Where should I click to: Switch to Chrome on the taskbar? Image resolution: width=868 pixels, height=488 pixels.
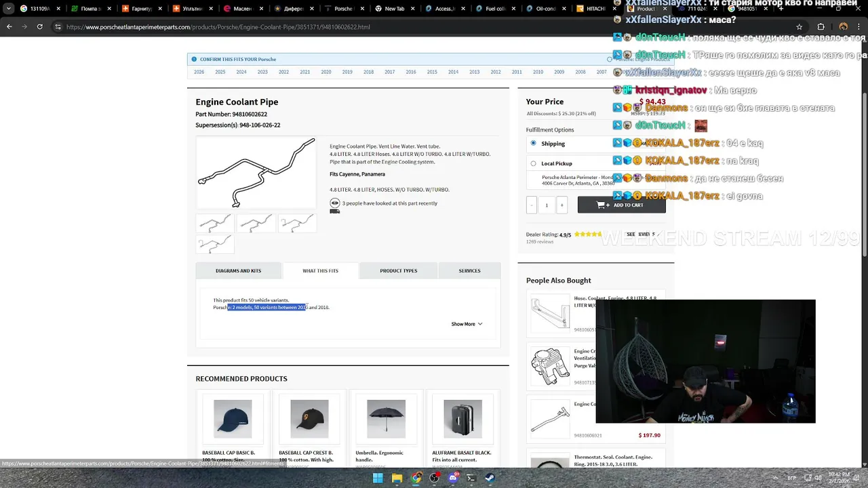(416, 478)
